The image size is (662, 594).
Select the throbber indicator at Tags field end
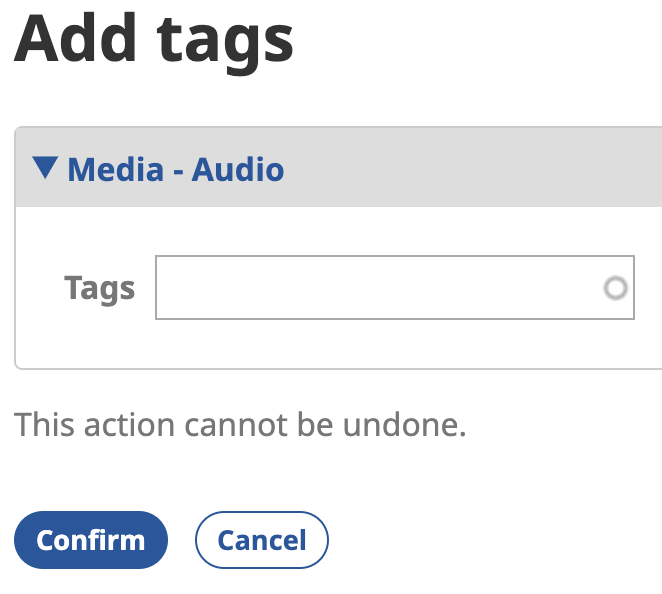(616, 289)
